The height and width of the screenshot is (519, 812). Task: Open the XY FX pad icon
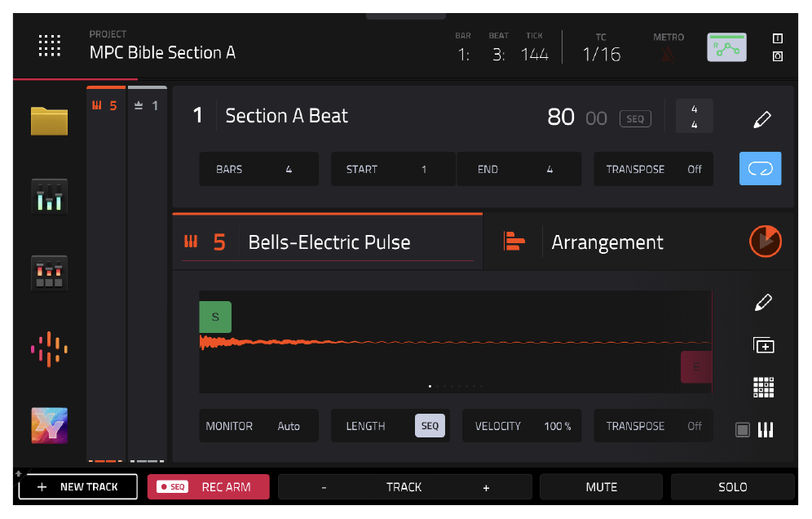pyautogui.click(x=49, y=425)
